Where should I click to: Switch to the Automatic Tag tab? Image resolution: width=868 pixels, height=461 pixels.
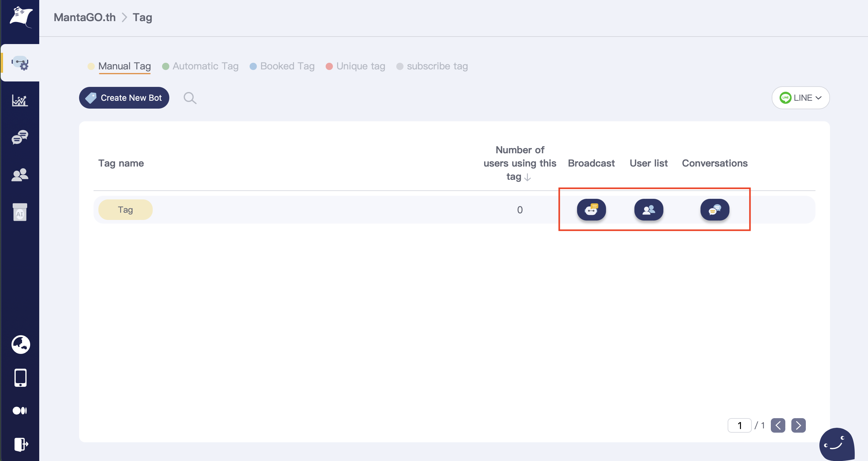[200, 66]
